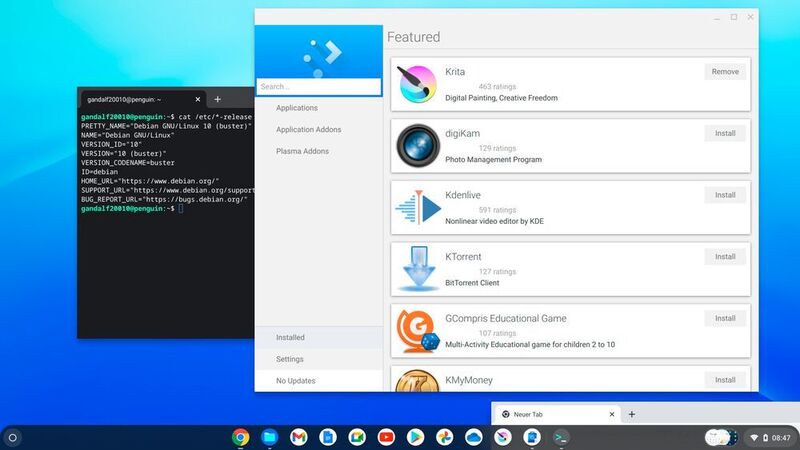Open the No Updates section
Screen dimensions: 800x450
[x=319, y=381]
